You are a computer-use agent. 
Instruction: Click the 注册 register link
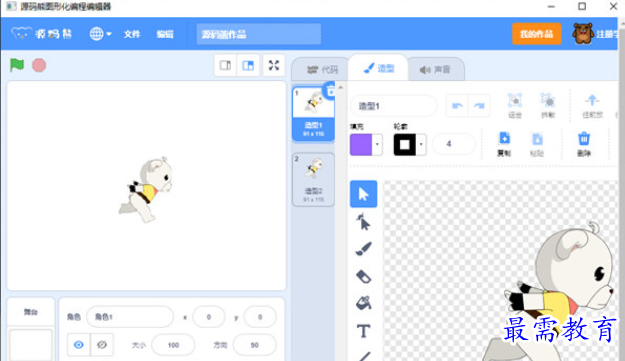pyautogui.click(x=607, y=34)
